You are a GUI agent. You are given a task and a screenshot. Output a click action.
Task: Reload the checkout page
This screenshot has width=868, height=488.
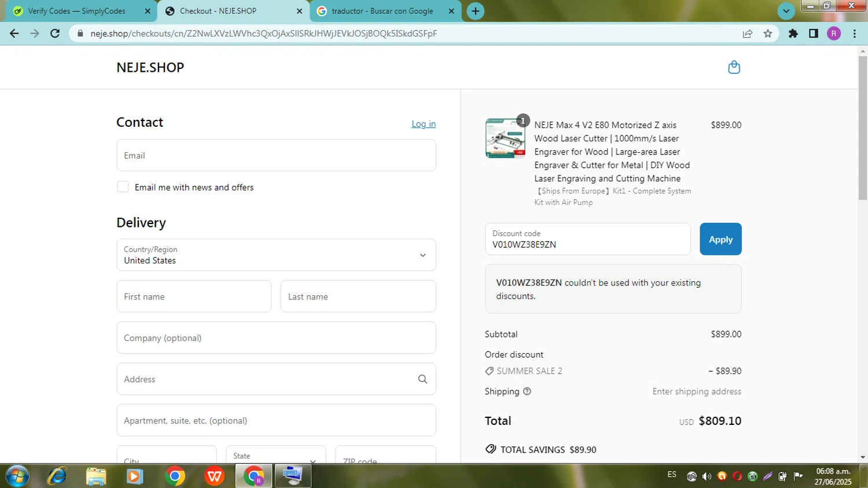pyautogui.click(x=55, y=34)
